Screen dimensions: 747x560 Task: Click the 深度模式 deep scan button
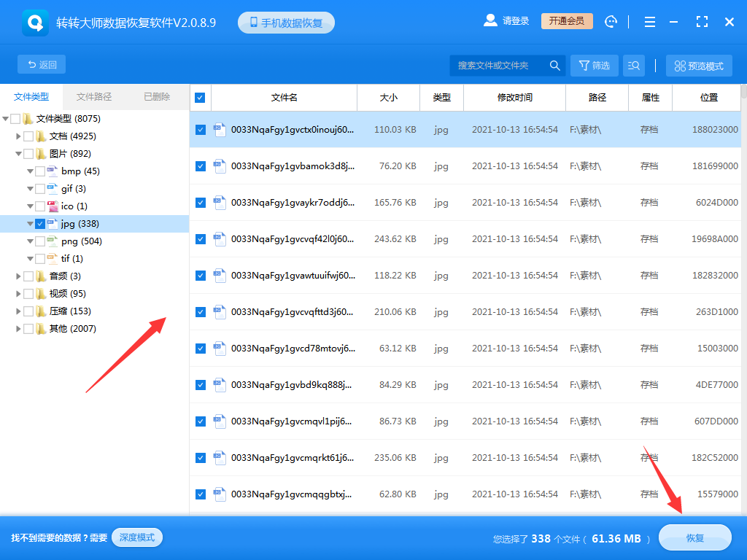pyautogui.click(x=137, y=537)
